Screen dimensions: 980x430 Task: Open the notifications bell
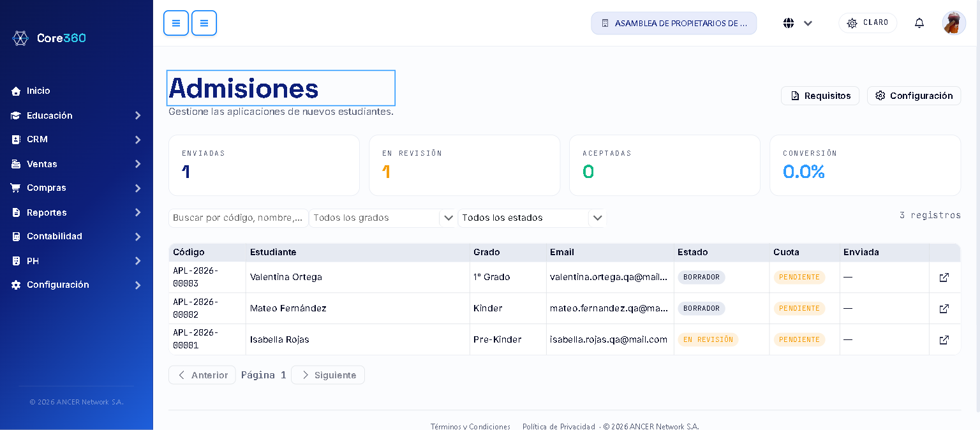[x=919, y=23]
